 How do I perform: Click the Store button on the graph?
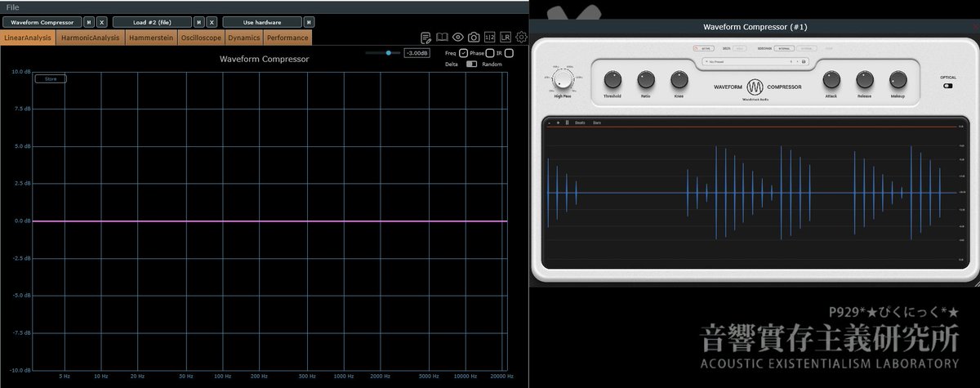coord(51,79)
